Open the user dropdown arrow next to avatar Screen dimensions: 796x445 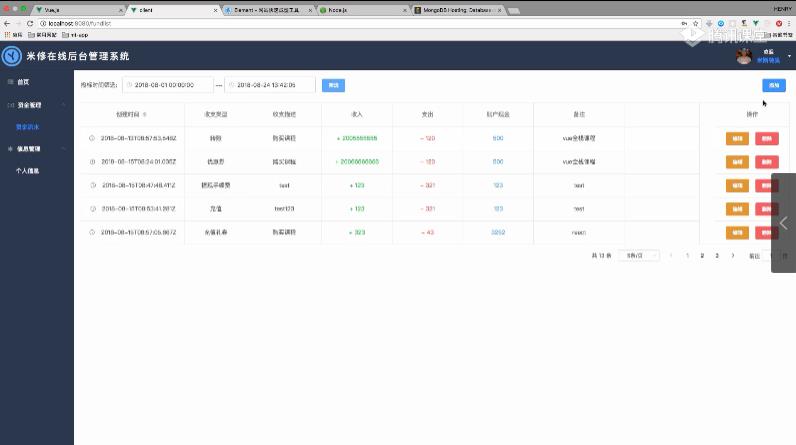[x=789, y=57]
